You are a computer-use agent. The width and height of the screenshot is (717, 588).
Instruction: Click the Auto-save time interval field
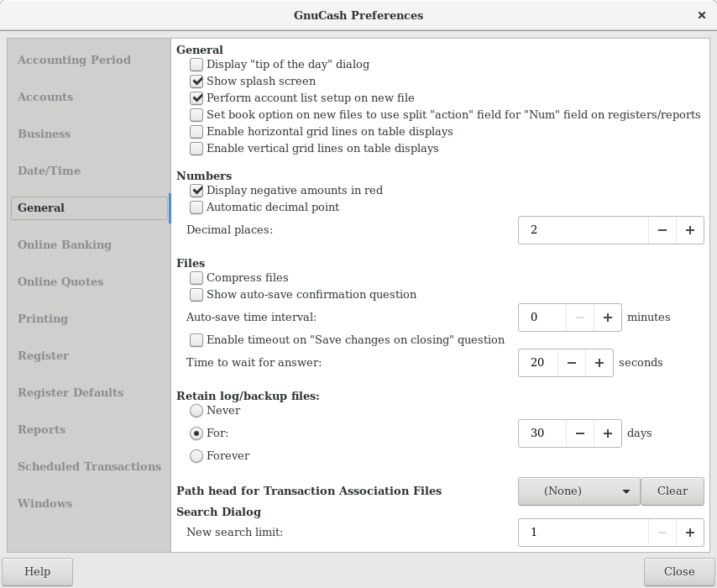coord(542,318)
